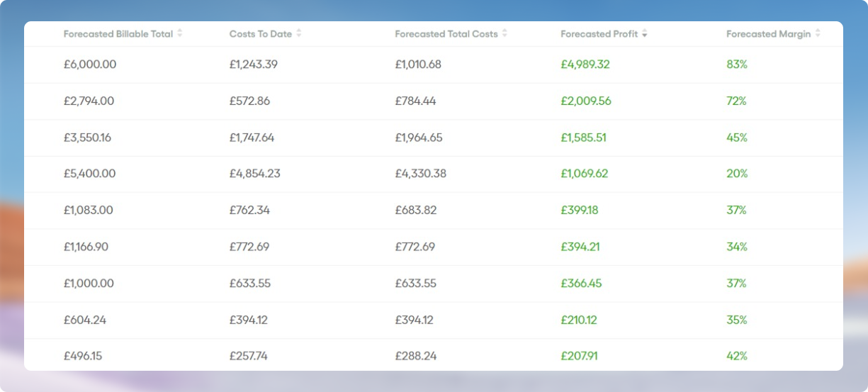Select the 35% margin cell
The image size is (868, 392).
pos(737,320)
